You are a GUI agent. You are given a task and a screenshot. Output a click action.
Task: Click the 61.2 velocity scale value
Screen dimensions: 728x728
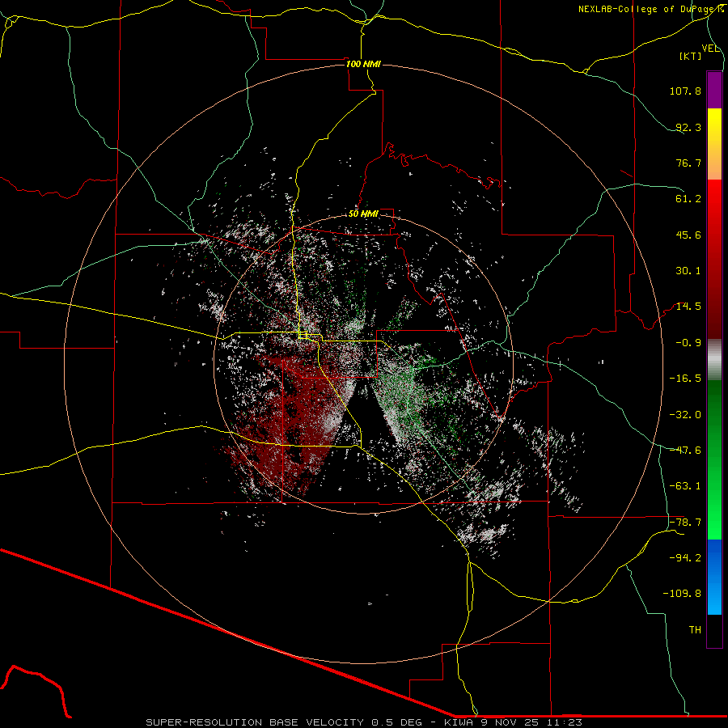pos(688,199)
